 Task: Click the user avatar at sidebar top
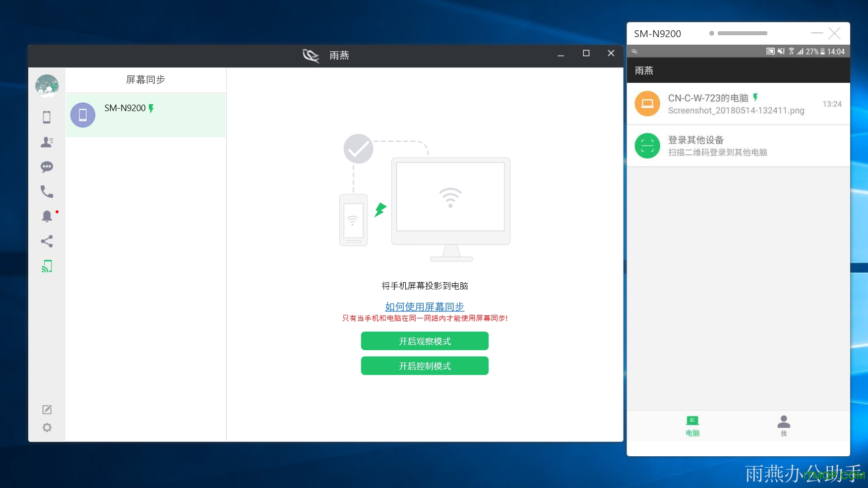click(47, 85)
